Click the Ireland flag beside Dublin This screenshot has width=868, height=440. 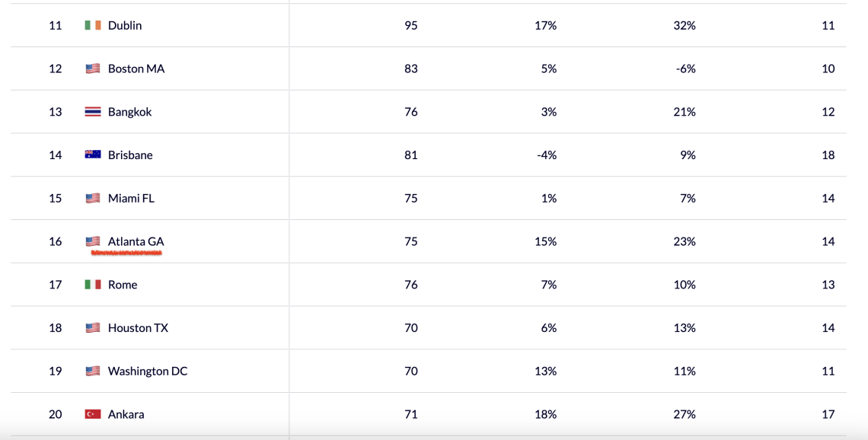pyautogui.click(x=93, y=25)
